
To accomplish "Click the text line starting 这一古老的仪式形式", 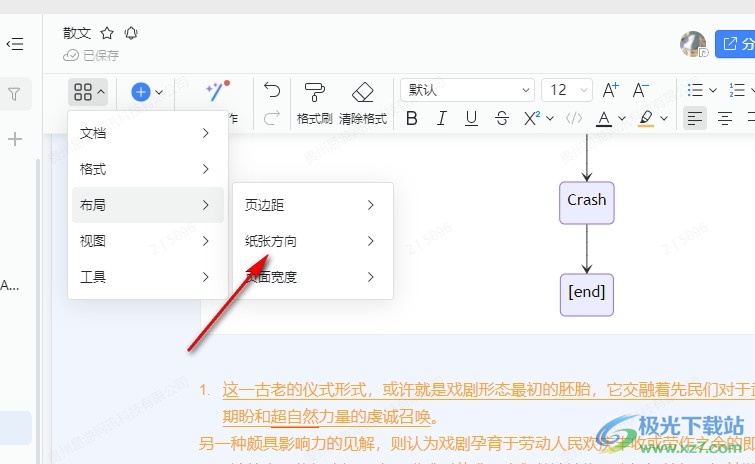I will (488, 389).
